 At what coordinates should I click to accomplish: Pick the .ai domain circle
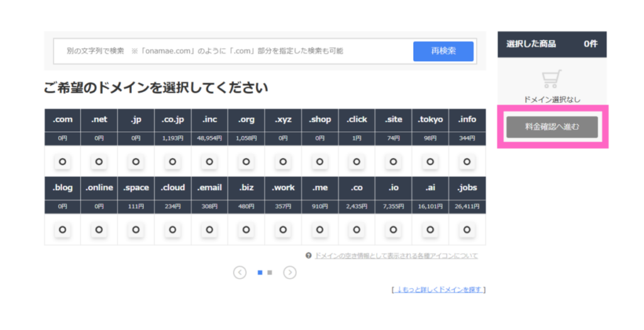click(430, 230)
